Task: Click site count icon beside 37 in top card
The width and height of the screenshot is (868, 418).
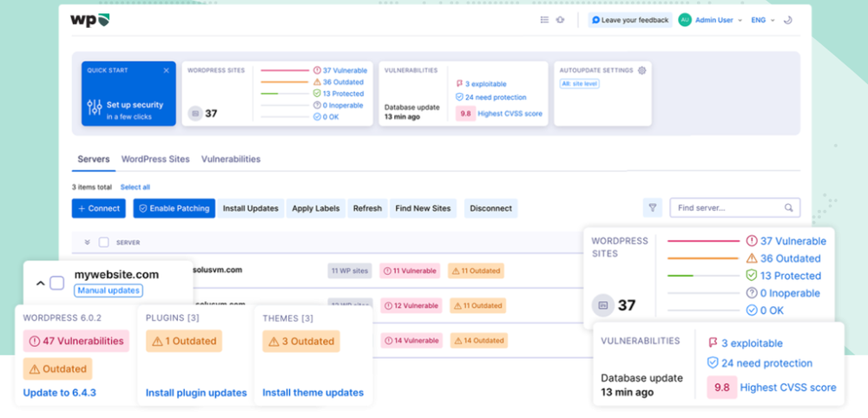Action: [x=194, y=114]
